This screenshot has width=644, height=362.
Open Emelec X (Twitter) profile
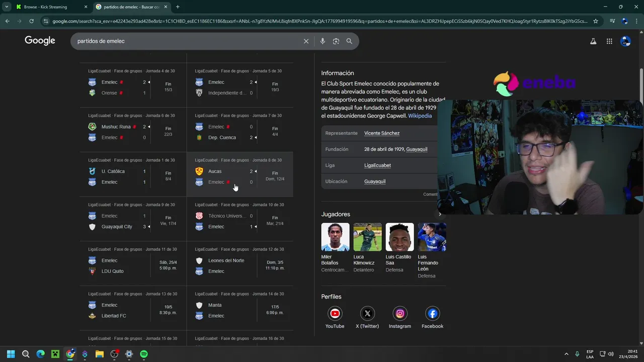click(x=367, y=314)
